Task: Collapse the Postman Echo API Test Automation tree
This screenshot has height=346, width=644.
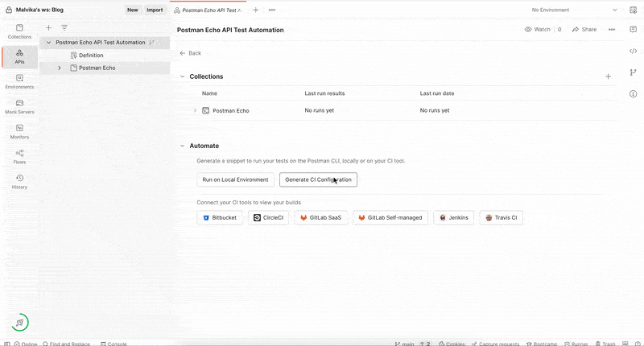Action: click(49, 43)
